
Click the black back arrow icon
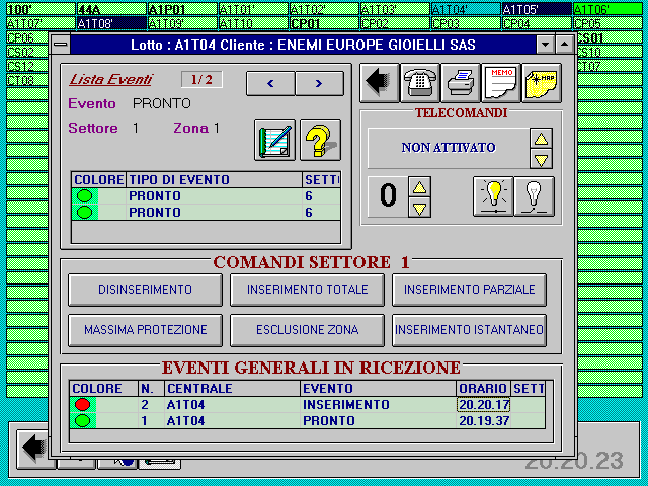point(379,83)
